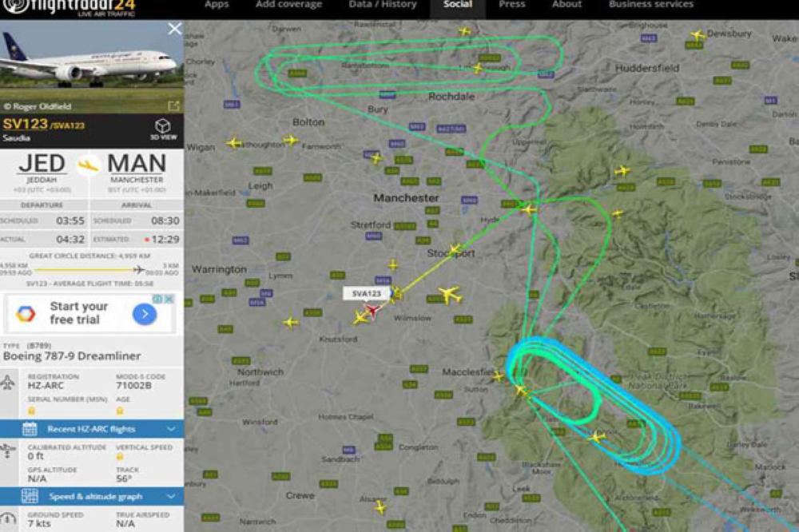
Task: Expand Recent HZ-ARC flights section
Action: pos(92,429)
